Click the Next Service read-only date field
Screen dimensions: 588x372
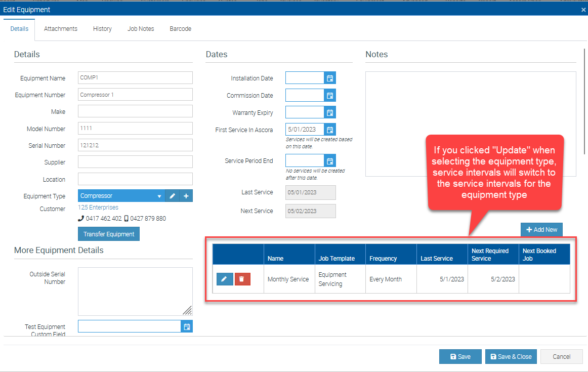pyautogui.click(x=311, y=211)
